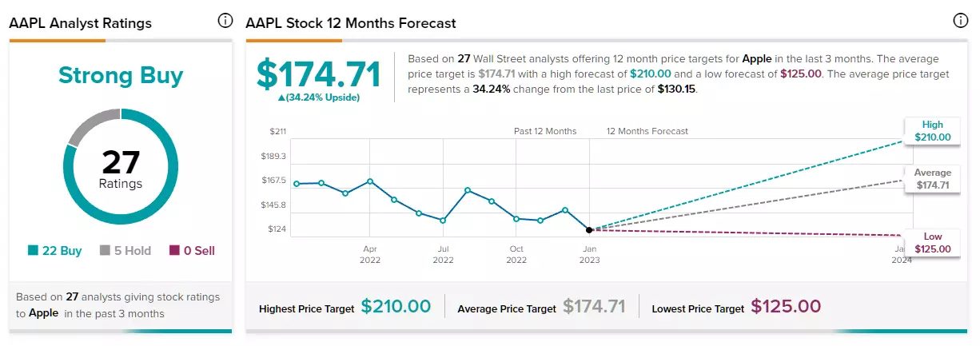The width and height of the screenshot is (980, 346).
Task: Select the Average $174.71 forecast label
Action: [x=933, y=179]
